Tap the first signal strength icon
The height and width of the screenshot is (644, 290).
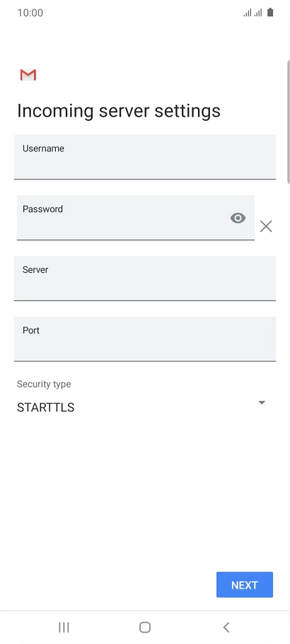pyautogui.click(x=248, y=13)
